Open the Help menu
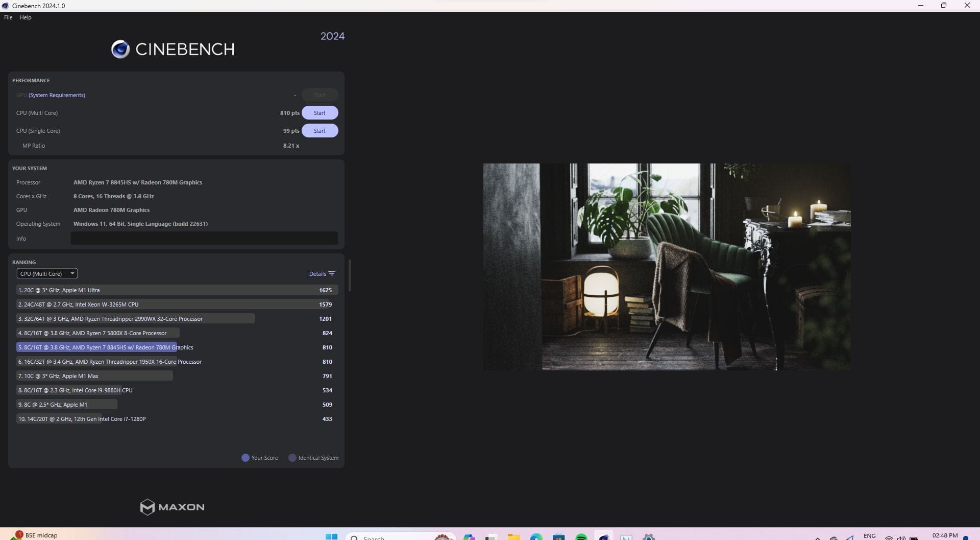The image size is (980, 540). coord(26,17)
